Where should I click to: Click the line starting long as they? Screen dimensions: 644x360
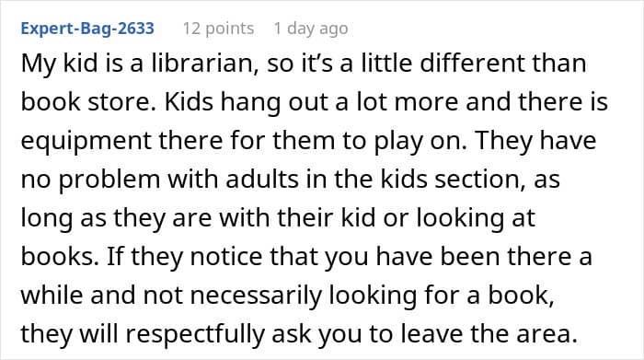point(278,218)
